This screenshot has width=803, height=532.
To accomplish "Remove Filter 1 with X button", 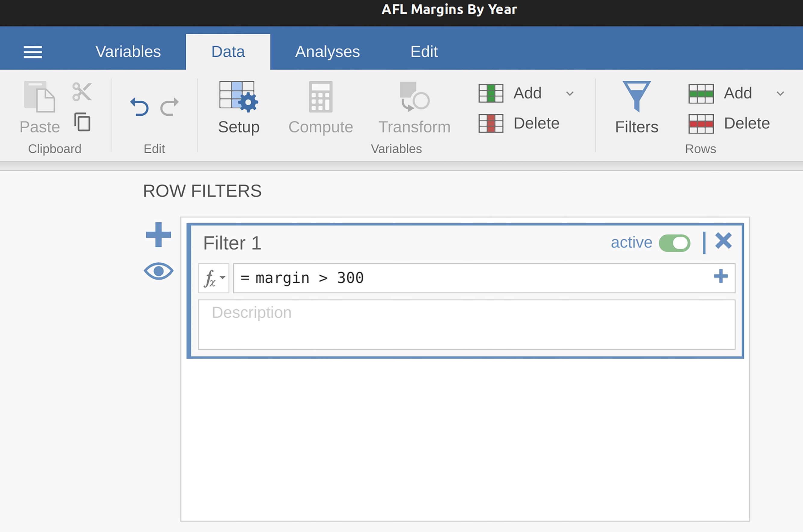I will click(723, 241).
